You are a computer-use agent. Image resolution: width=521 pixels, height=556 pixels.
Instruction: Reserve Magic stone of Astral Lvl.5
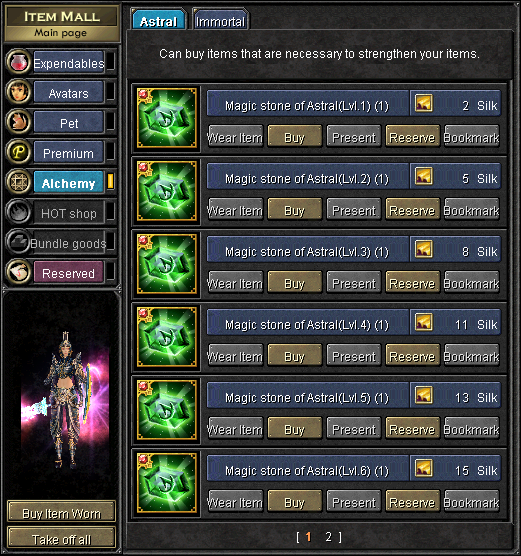tap(412, 429)
